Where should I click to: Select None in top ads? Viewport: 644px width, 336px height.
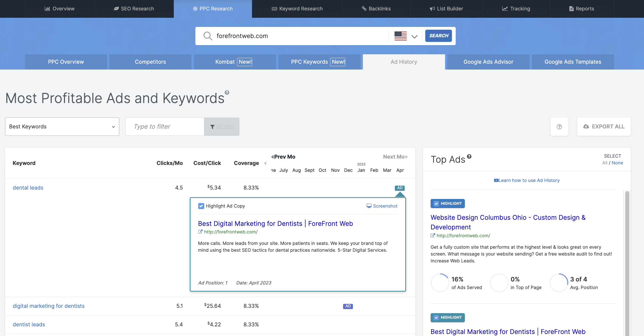pos(617,163)
